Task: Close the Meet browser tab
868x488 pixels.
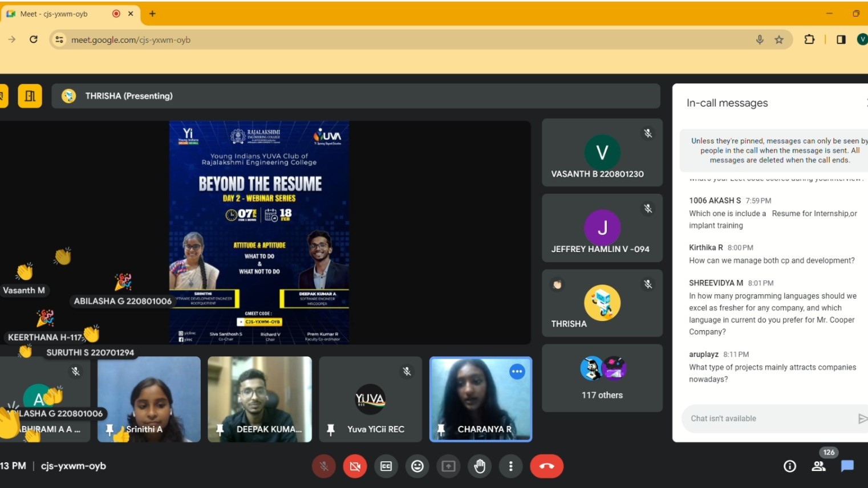Action: tap(131, 14)
